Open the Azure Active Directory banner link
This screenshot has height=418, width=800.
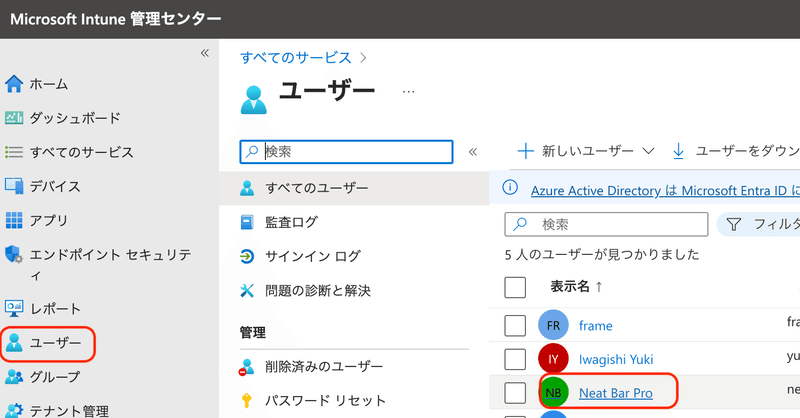tap(665, 190)
